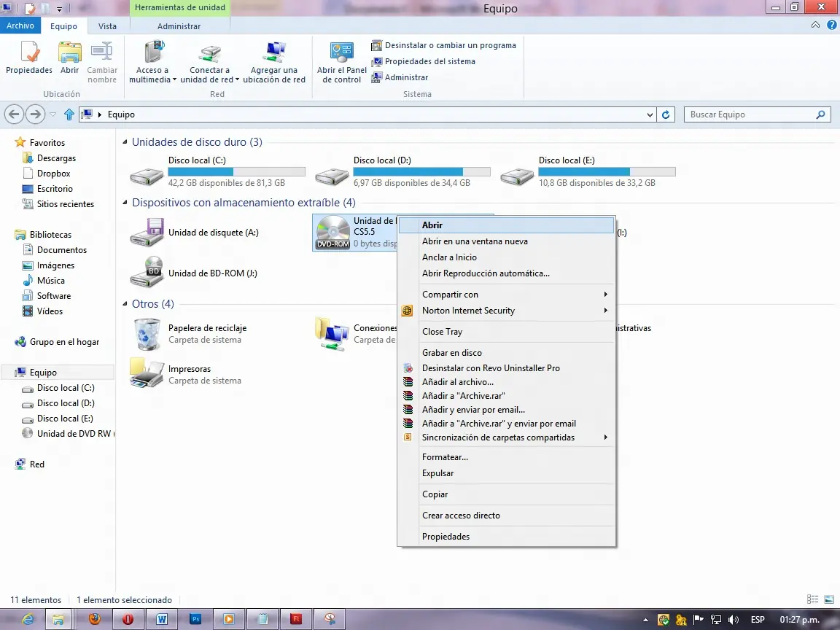Open Acceso a multimedia menu
Screen dimensions: 840x630
(152, 62)
